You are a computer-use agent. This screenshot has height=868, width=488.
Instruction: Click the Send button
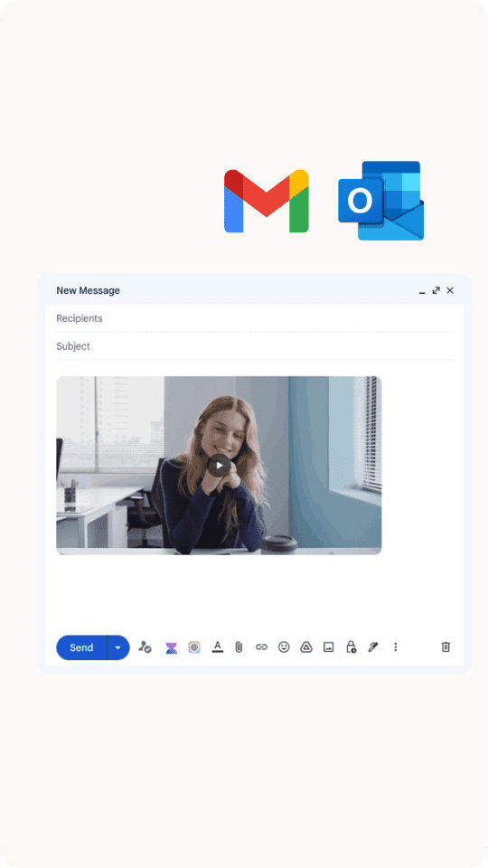coord(81,647)
